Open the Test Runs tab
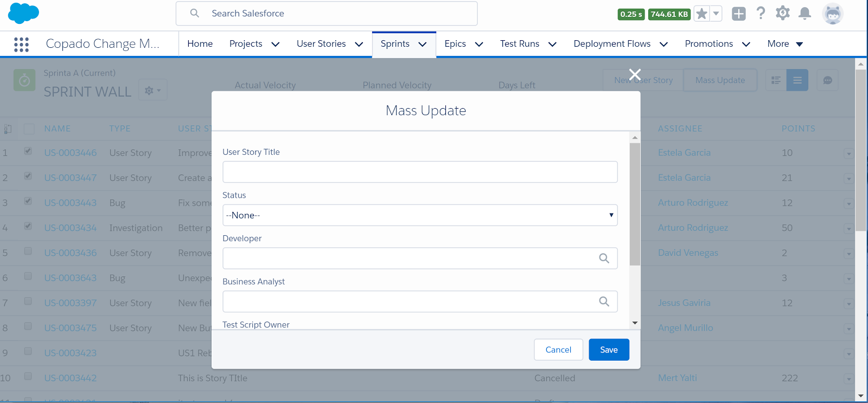868x403 pixels. [x=520, y=43]
